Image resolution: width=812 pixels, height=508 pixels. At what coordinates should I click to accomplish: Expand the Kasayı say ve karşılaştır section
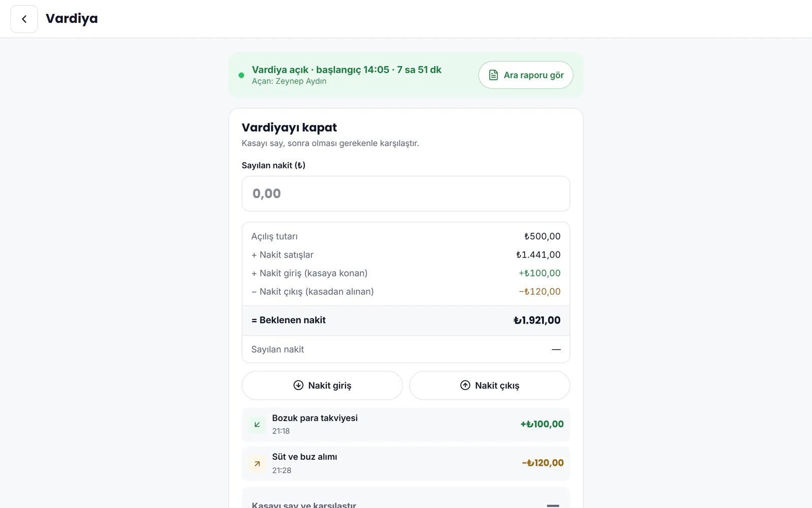(406, 500)
